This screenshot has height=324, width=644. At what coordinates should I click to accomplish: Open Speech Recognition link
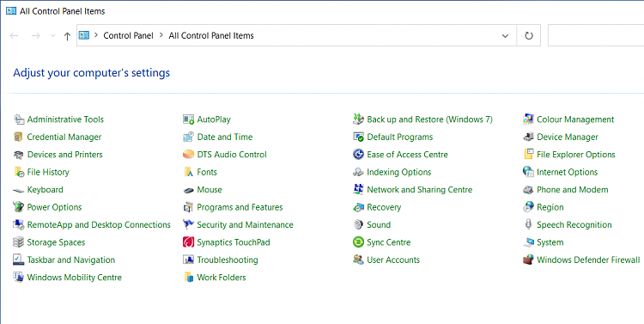point(574,225)
